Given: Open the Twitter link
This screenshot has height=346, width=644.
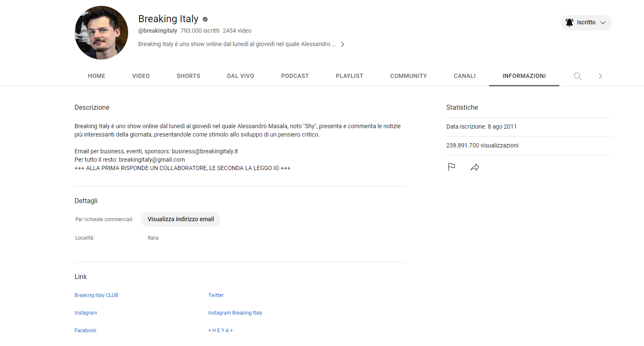Looking at the screenshot, I should coord(216,295).
